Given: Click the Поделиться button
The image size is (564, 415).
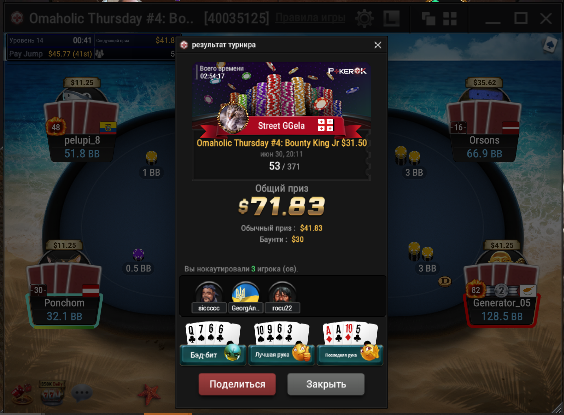Looking at the screenshot, I should pos(237,384).
